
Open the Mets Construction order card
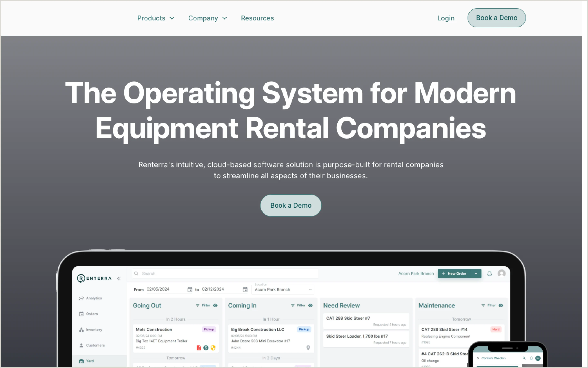click(176, 338)
